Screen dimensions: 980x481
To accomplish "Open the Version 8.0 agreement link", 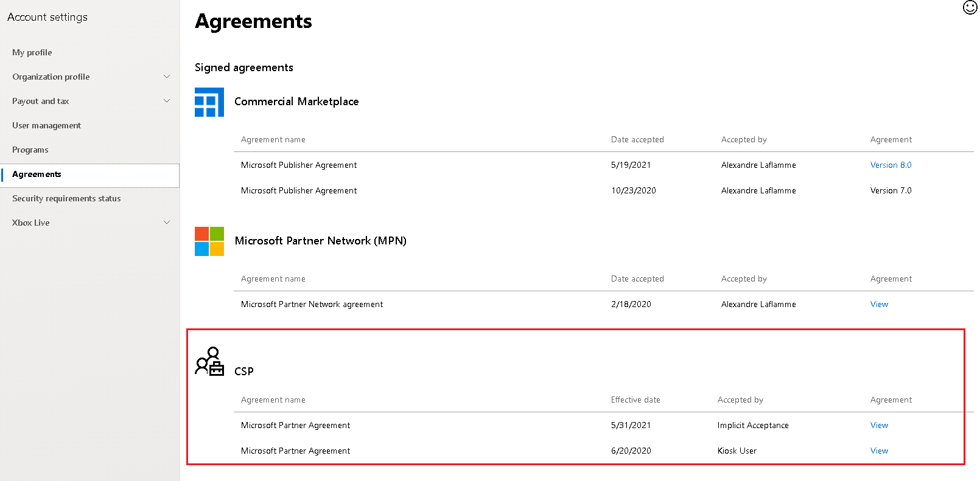I will 891,165.
